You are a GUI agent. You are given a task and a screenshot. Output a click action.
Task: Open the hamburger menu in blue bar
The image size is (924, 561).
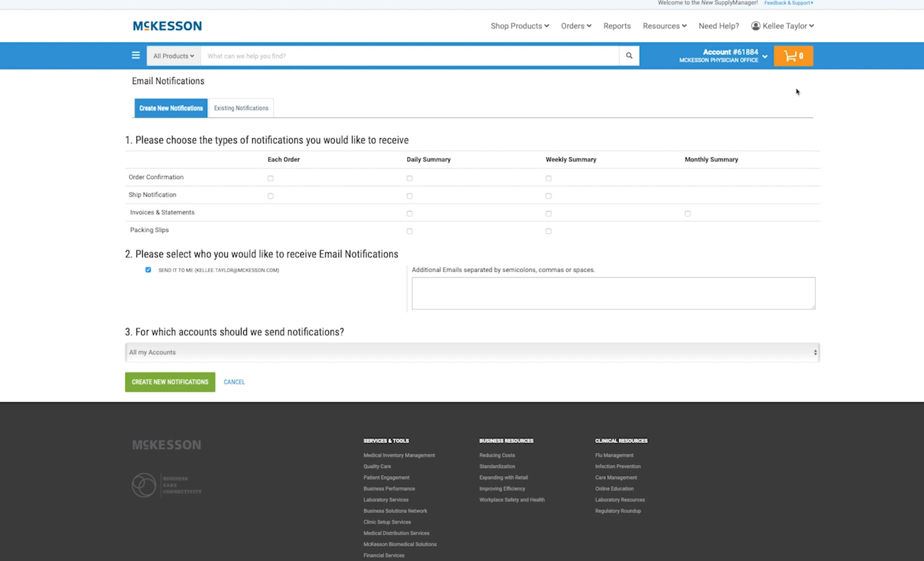[x=136, y=55]
